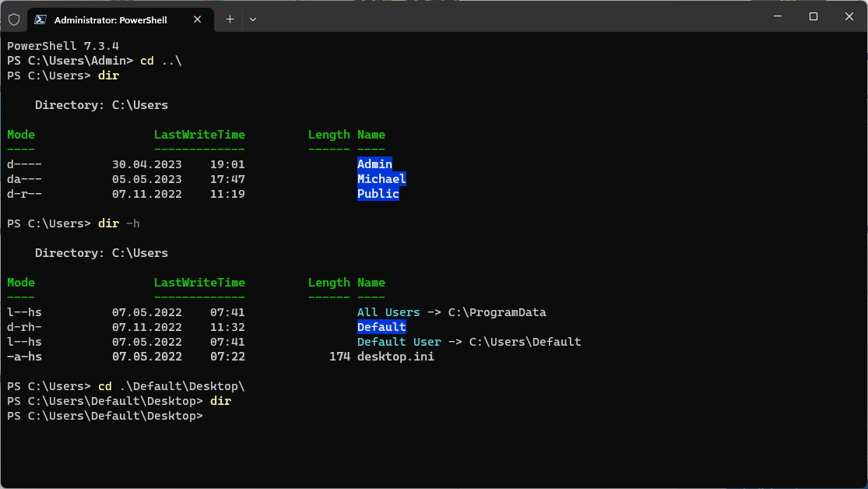Minimize the terminal window
Screen dimensions: 868x489
[x=777, y=16]
